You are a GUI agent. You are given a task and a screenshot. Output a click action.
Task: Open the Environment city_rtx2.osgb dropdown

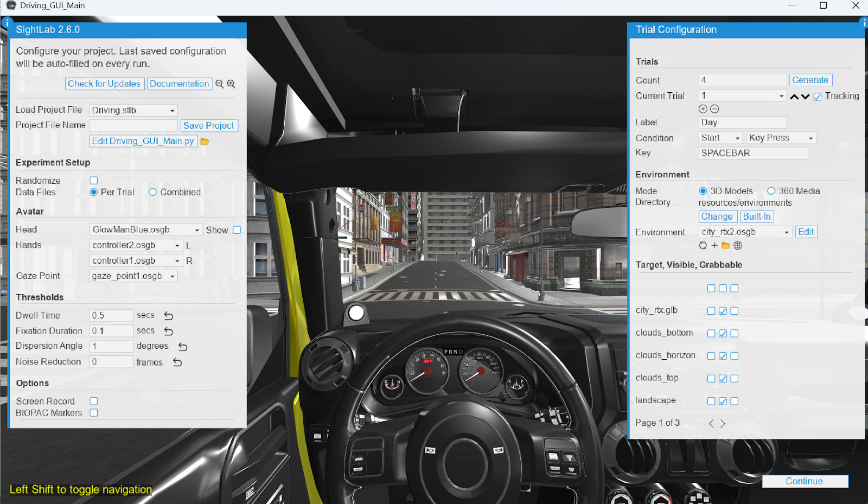coord(745,232)
